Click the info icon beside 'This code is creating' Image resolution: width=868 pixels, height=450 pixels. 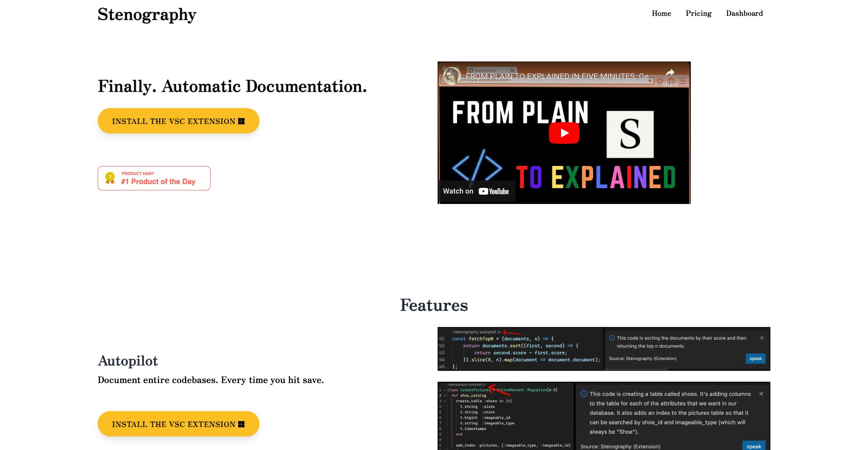tap(584, 394)
